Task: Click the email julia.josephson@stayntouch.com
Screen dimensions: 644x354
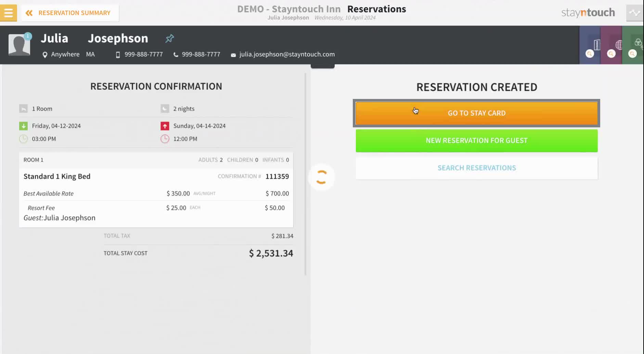Action: (x=287, y=54)
